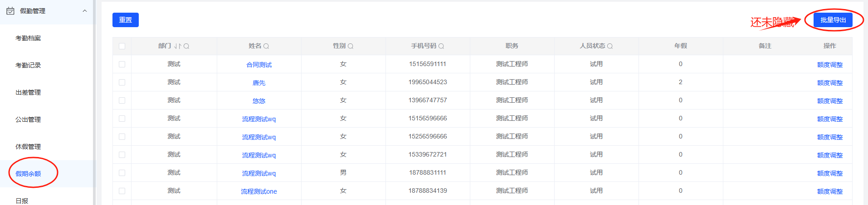Click the 年假 value 2 for 唐先

coord(680,82)
